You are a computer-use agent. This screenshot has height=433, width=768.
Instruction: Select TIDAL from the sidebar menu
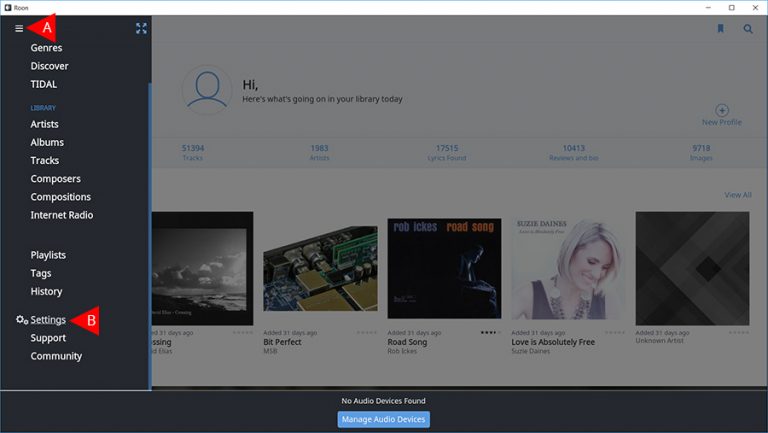[44, 84]
